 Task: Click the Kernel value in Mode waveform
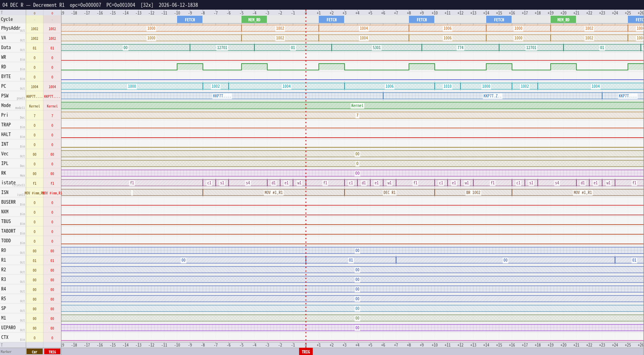pos(357,106)
